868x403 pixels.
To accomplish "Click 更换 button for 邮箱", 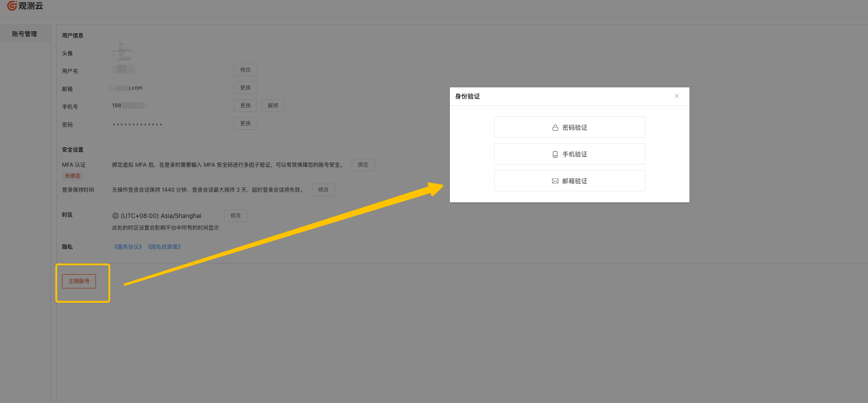I will (245, 88).
